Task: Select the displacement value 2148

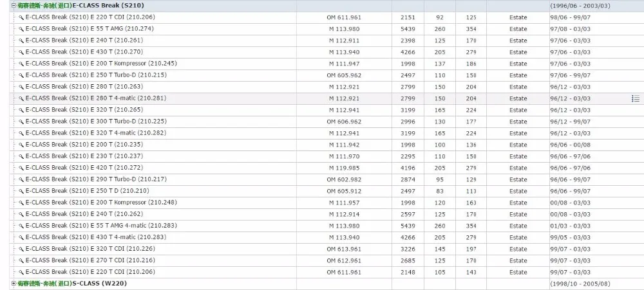Action: tap(408, 272)
